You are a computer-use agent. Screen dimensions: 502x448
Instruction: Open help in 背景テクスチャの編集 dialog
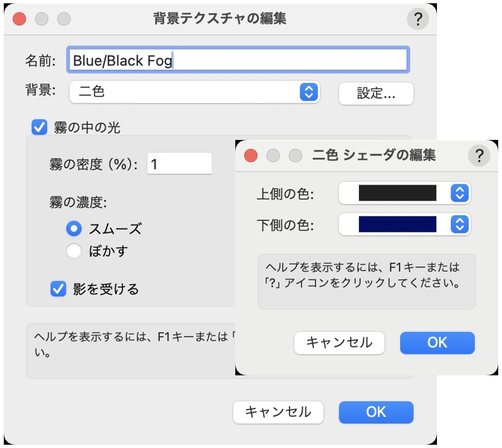(x=417, y=19)
